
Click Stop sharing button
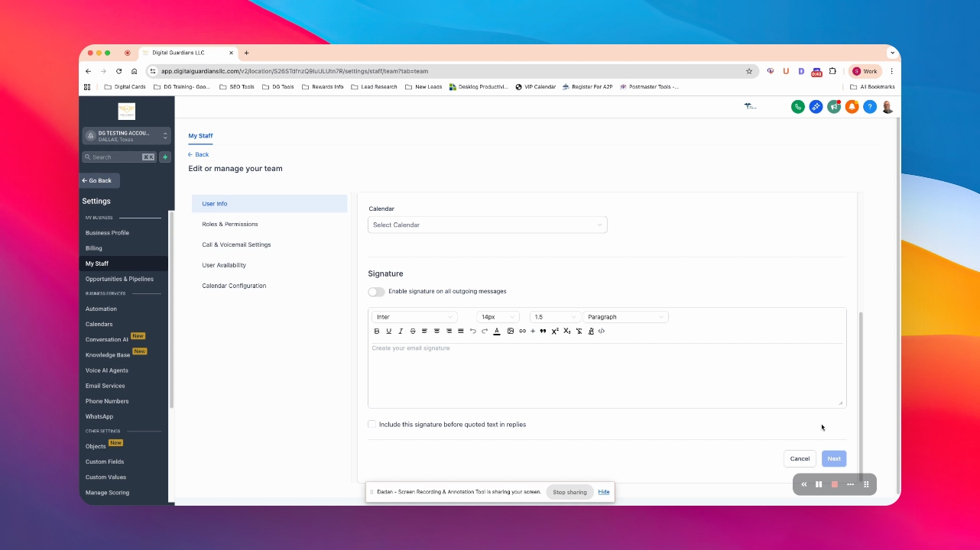pyautogui.click(x=570, y=492)
